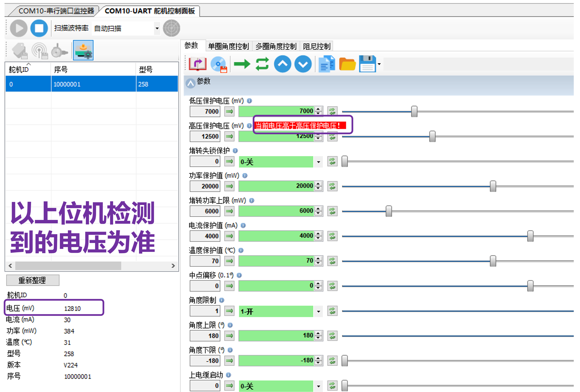Click the wireless antenna tool icon

pyautogui.click(x=40, y=51)
